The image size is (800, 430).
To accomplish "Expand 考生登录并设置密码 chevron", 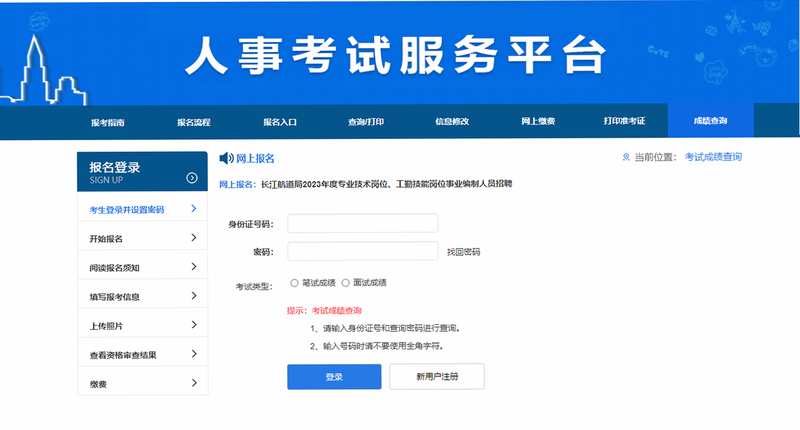I will click(x=194, y=208).
